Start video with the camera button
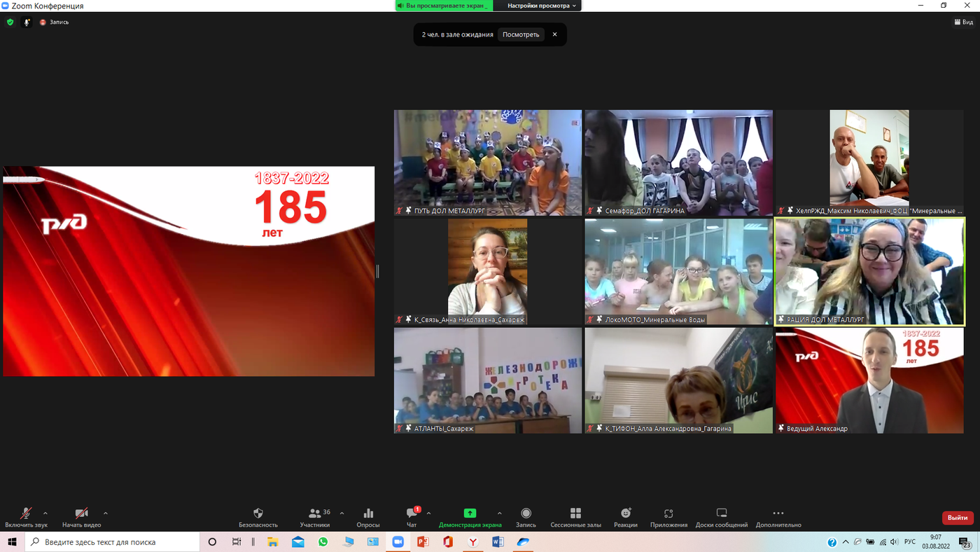This screenshot has width=980, height=552. coord(81,513)
